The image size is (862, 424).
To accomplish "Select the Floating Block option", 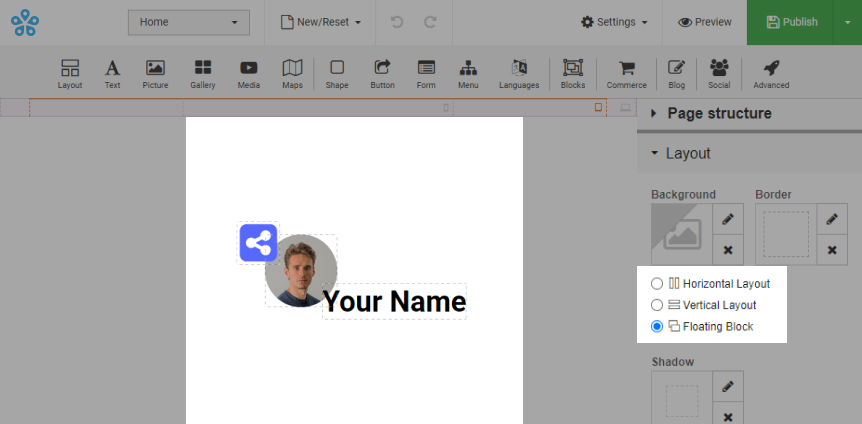I will (x=657, y=327).
